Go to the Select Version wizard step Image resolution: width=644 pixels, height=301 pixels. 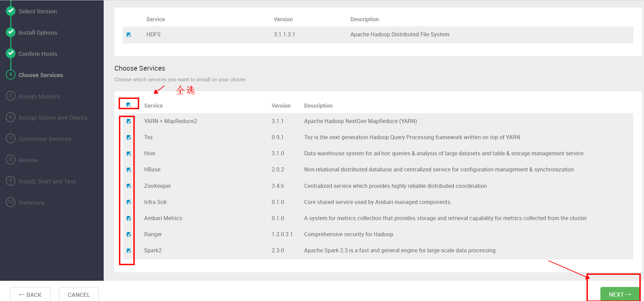point(38,11)
